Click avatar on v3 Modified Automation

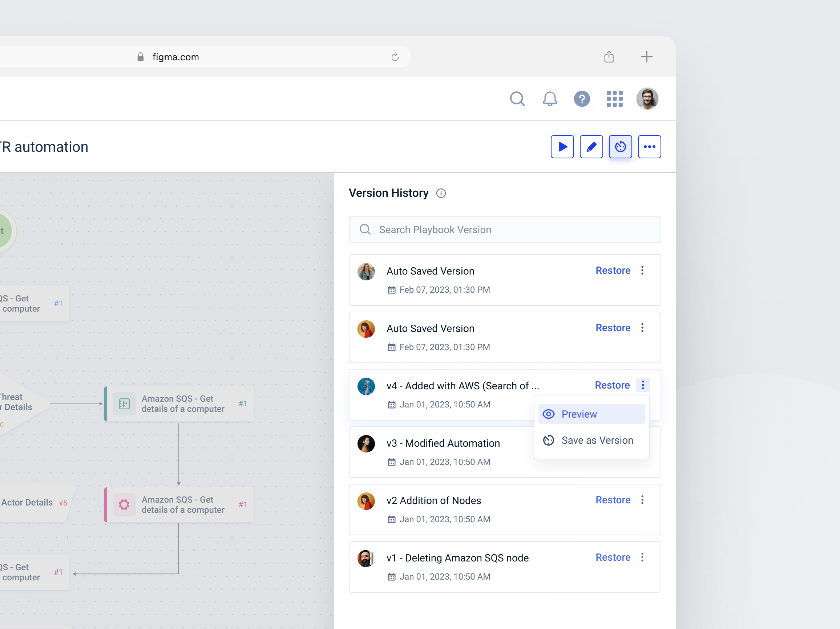(x=366, y=443)
